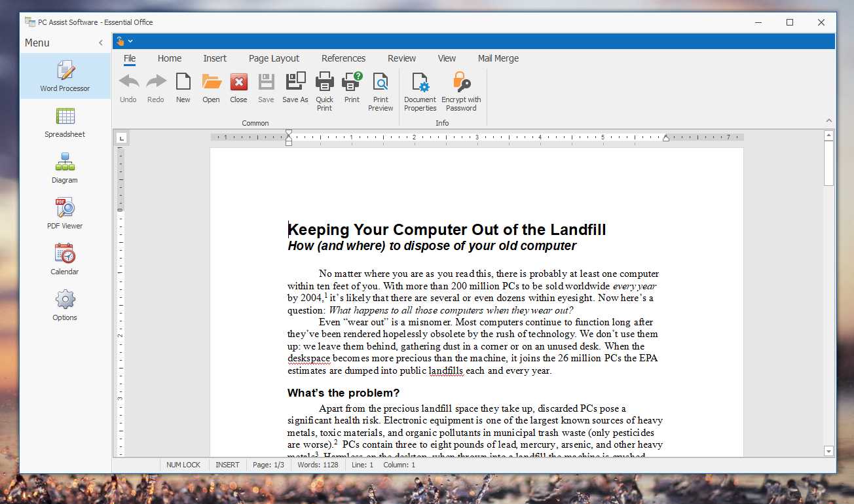The width and height of the screenshot is (854, 504).
Task: Click the right indent marker on the ruler
Action: point(666,138)
